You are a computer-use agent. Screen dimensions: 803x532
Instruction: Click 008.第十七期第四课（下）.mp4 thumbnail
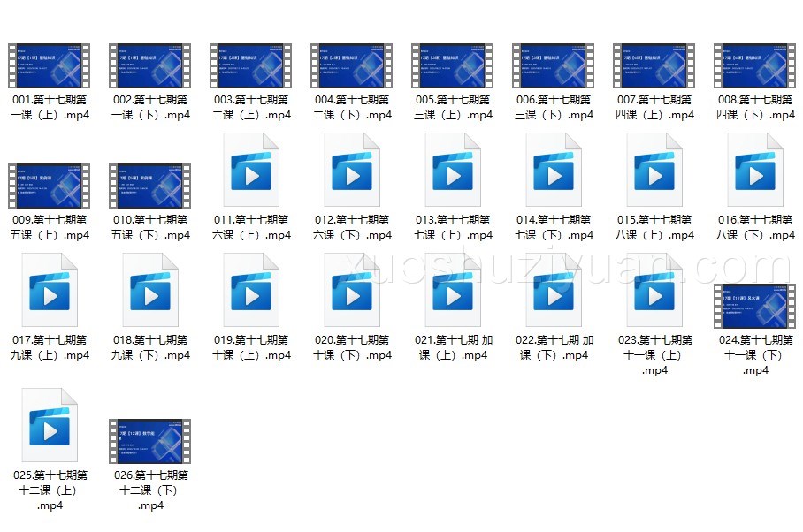[x=755, y=65]
